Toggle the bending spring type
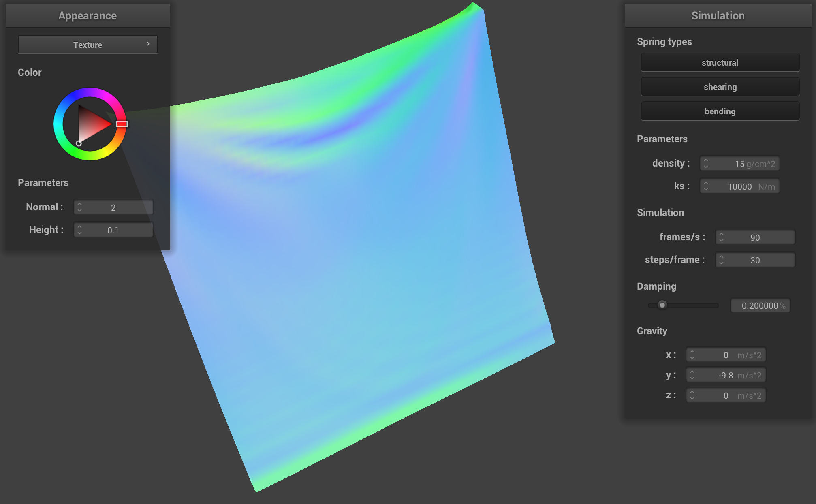The height and width of the screenshot is (504, 816). pyautogui.click(x=720, y=111)
